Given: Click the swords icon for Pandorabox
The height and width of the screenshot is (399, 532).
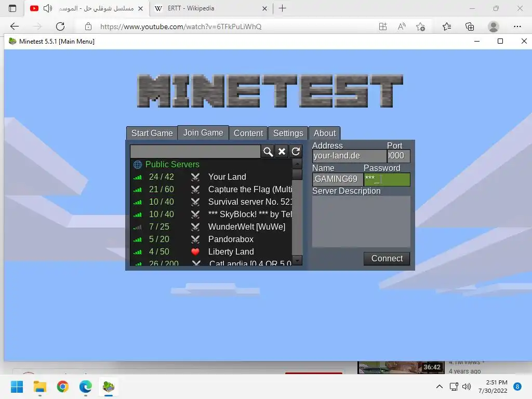Looking at the screenshot, I should point(195,239).
